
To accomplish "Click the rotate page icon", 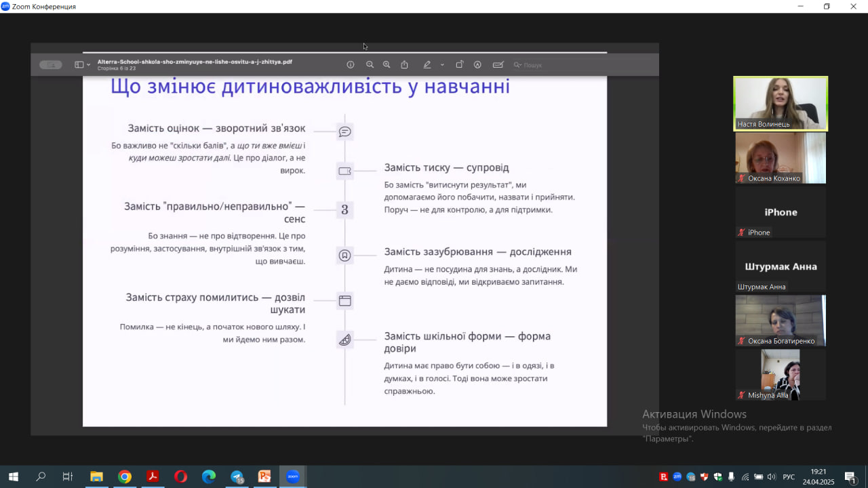I will coord(459,65).
